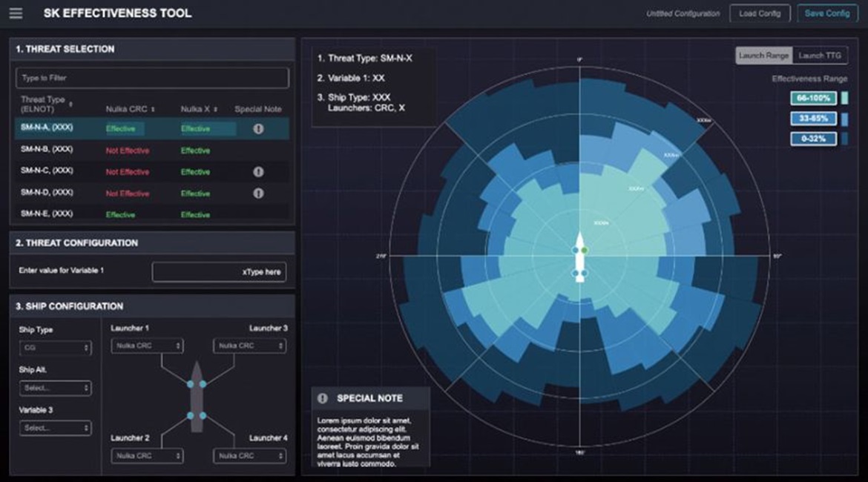Click the Threat Type: SM-N-X summary line
The image size is (868, 482).
click(365, 58)
